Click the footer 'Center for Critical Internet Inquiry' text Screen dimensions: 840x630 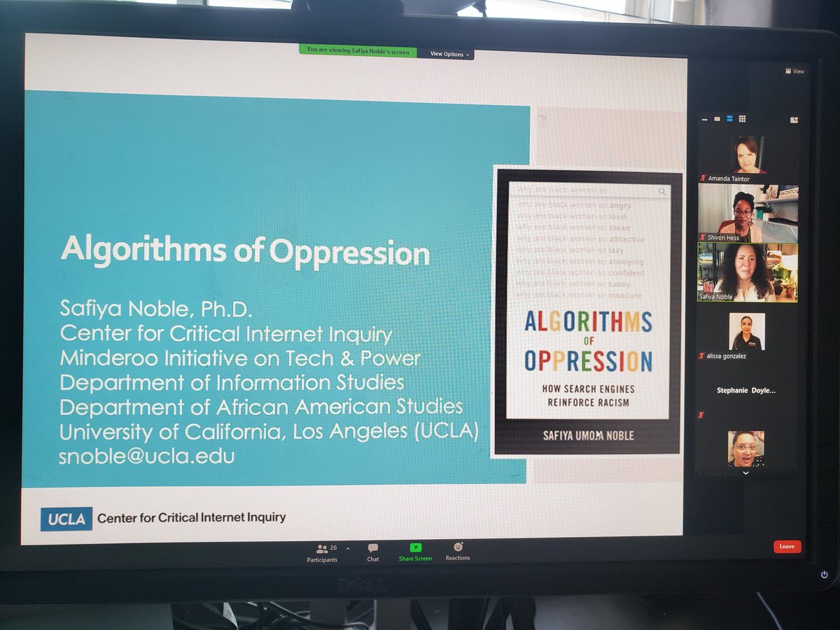191,518
